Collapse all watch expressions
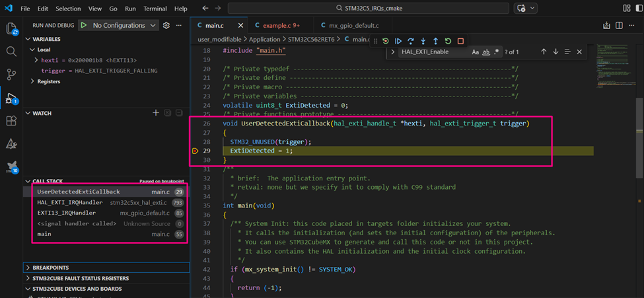This screenshot has height=298, width=644. tap(178, 113)
